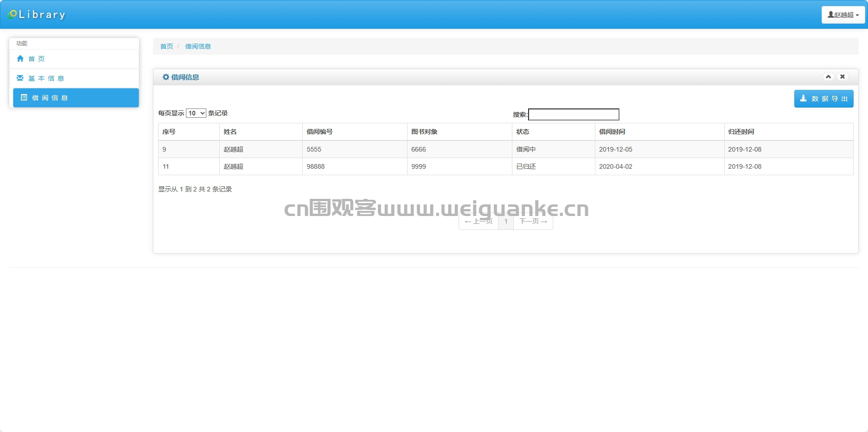This screenshot has width=868, height=432.
Task: Click the 数据导出 button
Action: click(823, 99)
